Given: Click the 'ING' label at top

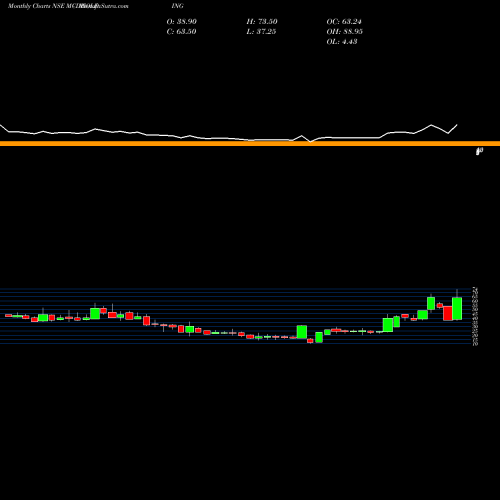Looking at the screenshot, I should (x=177, y=6).
